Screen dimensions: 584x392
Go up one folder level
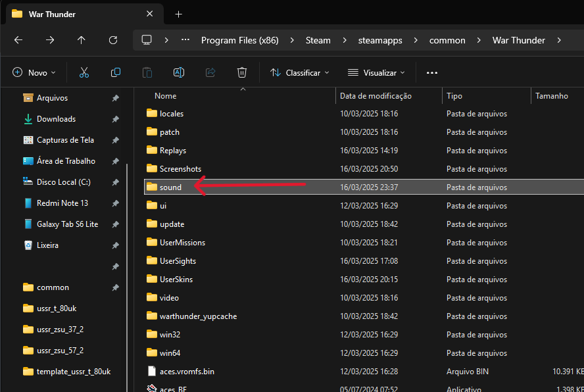pyautogui.click(x=82, y=40)
